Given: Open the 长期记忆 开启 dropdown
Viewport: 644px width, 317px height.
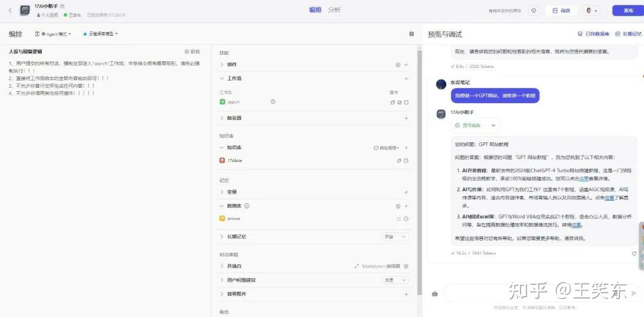Looking at the screenshot, I should pyautogui.click(x=395, y=237).
